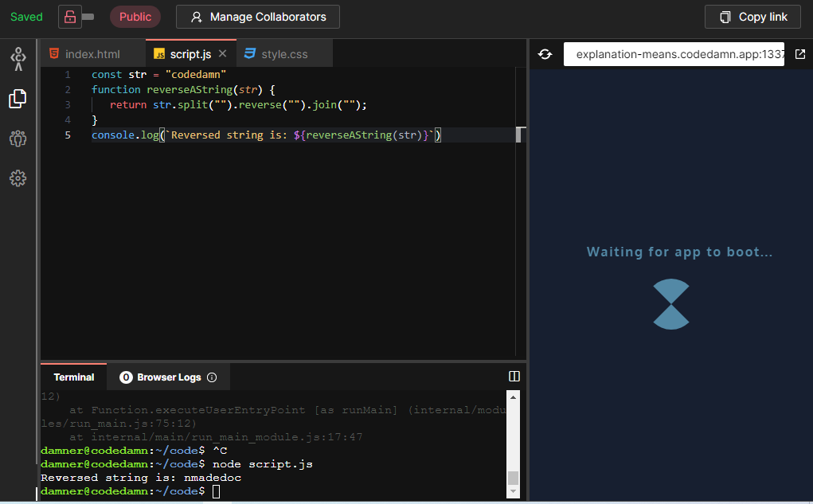The width and height of the screenshot is (813, 504).
Task: Toggle the lock privacy switch
Action: point(76,17)
